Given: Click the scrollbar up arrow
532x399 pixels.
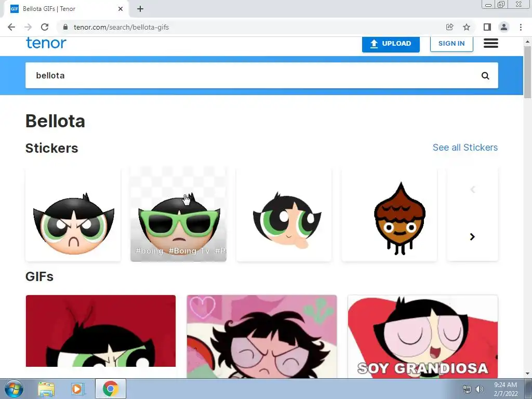Looking at the screenshot, I should (x=527, y=42).
